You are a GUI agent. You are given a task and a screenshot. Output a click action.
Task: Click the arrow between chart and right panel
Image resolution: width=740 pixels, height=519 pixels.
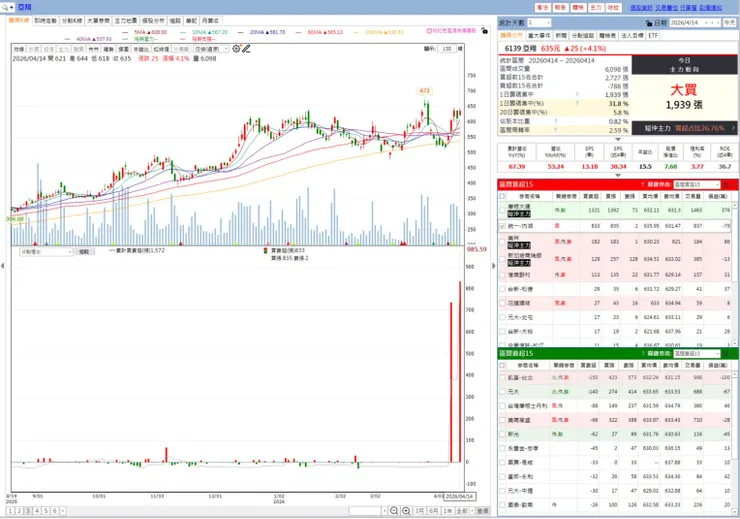[494, 266]
